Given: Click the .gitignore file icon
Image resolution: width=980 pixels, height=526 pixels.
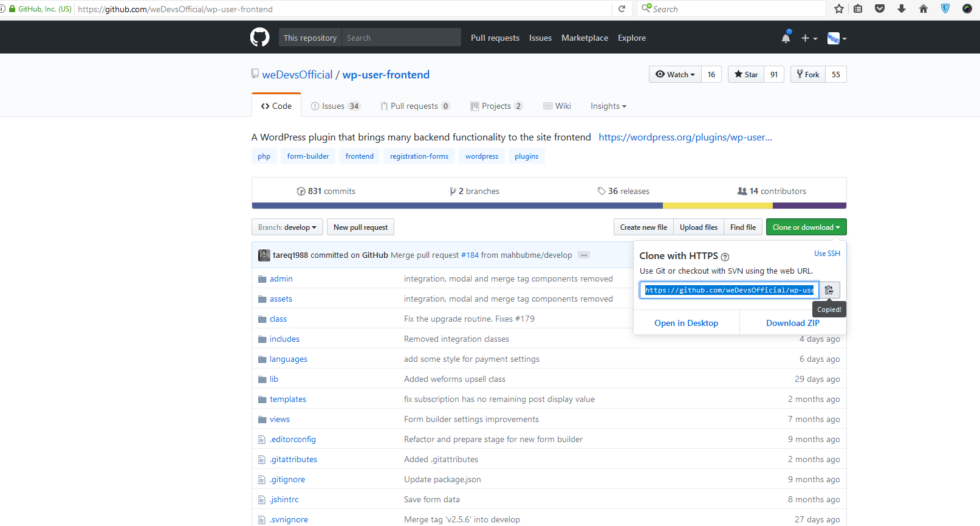Looking at the screenshot, I should 262,480.
